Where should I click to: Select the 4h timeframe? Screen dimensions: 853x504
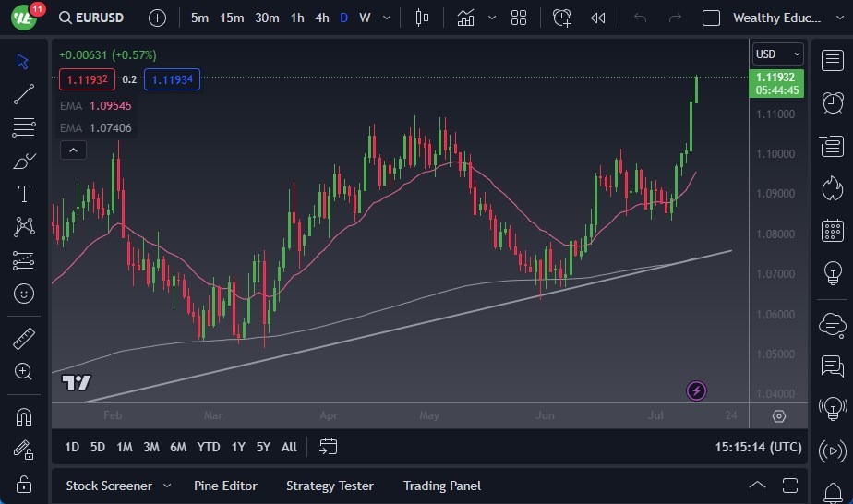321,18
